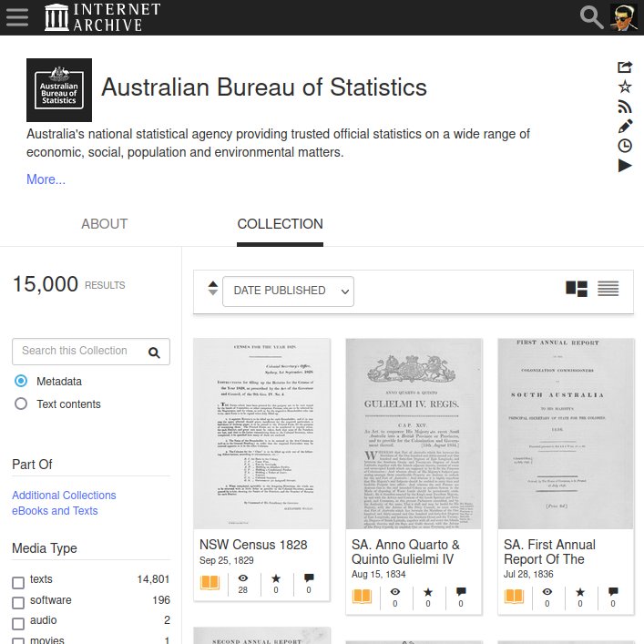Click the collection search magnifier button
The height and width of the screenshot is (644, 644).
[x=154, y=353]
